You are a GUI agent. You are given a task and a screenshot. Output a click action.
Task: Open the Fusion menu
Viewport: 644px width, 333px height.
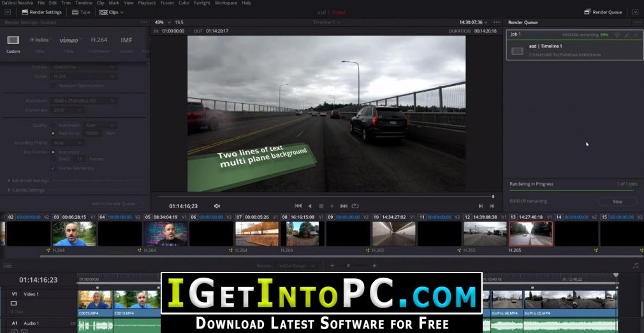click(x=167, y=3)
